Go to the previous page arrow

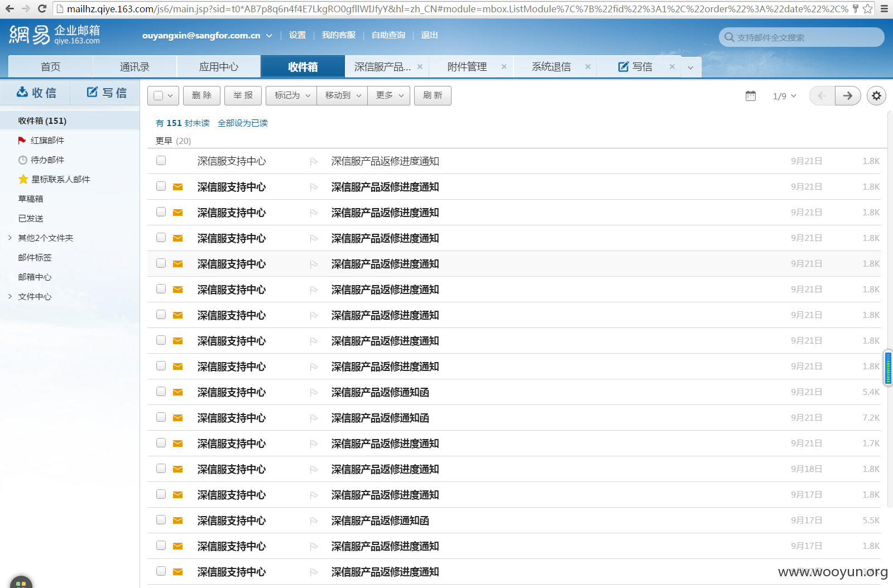click(x=822, y=96)
